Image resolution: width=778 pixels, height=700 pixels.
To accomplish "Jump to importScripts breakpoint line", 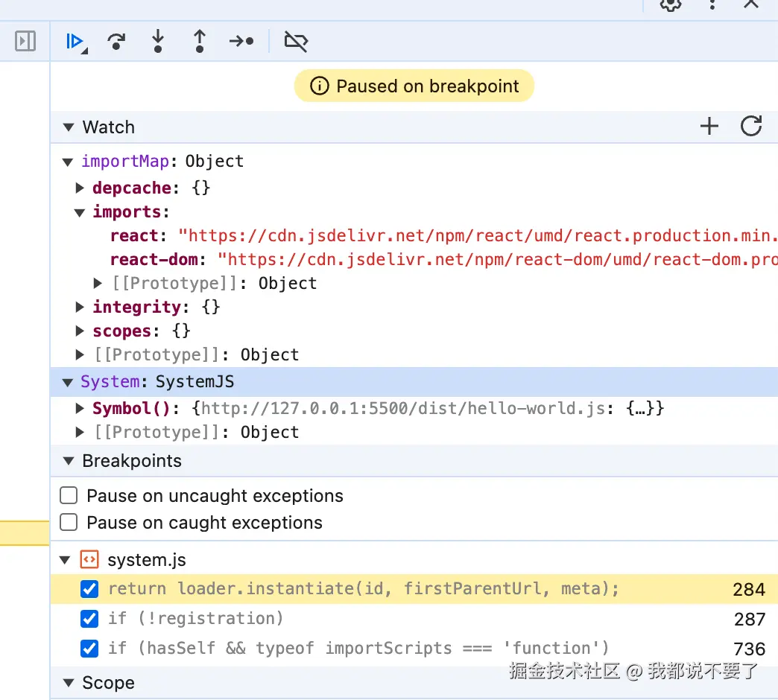I will pyautogui.click(x=358, y=649).
